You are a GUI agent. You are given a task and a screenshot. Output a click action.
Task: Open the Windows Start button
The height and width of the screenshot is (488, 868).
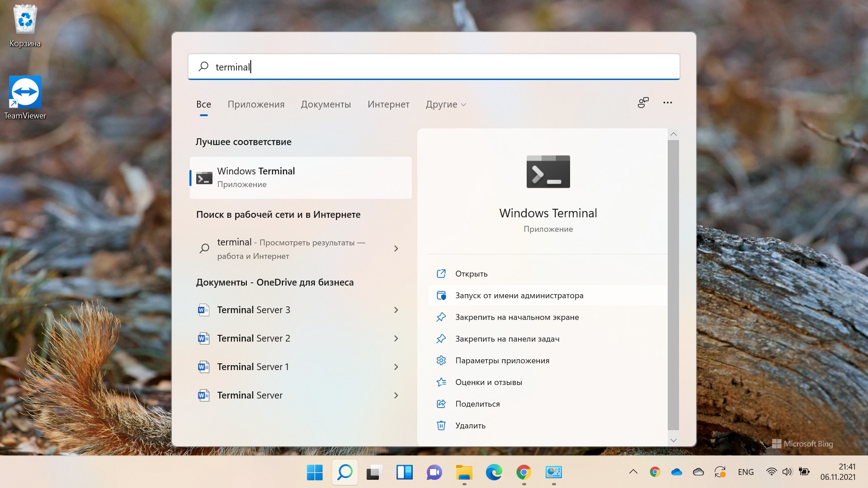(315, 473)
